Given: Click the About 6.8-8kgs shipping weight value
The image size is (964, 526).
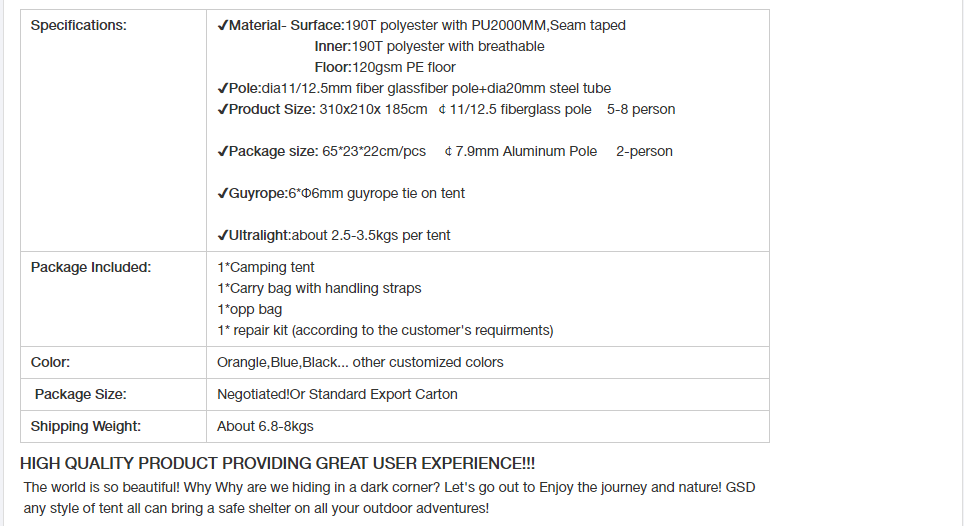Looking at the screenshot, I should coord(265,426).
